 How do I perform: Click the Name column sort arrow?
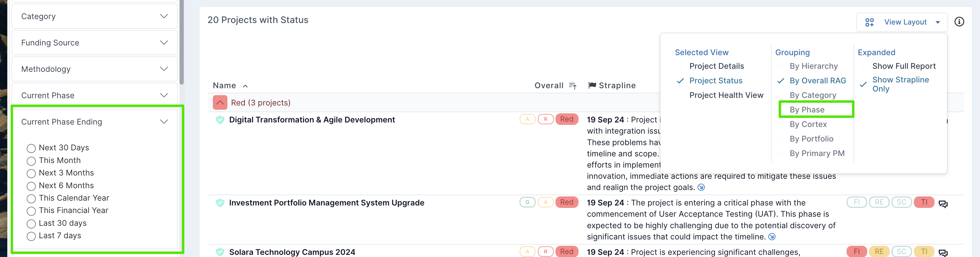[x=245, y=86]
